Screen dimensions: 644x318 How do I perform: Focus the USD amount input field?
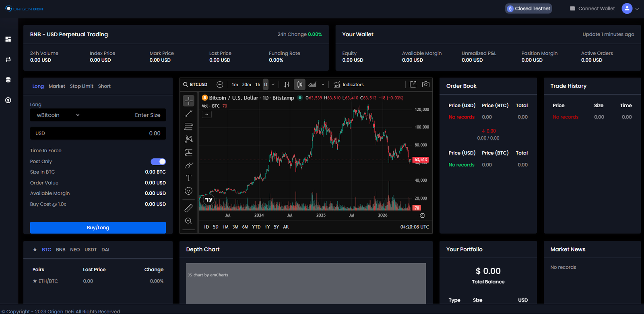98,133
